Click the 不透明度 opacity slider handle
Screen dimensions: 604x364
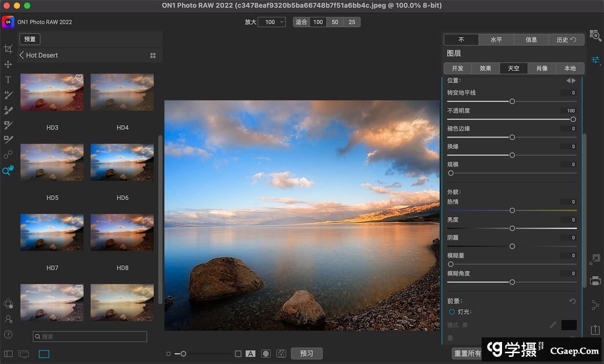(573, 119)
